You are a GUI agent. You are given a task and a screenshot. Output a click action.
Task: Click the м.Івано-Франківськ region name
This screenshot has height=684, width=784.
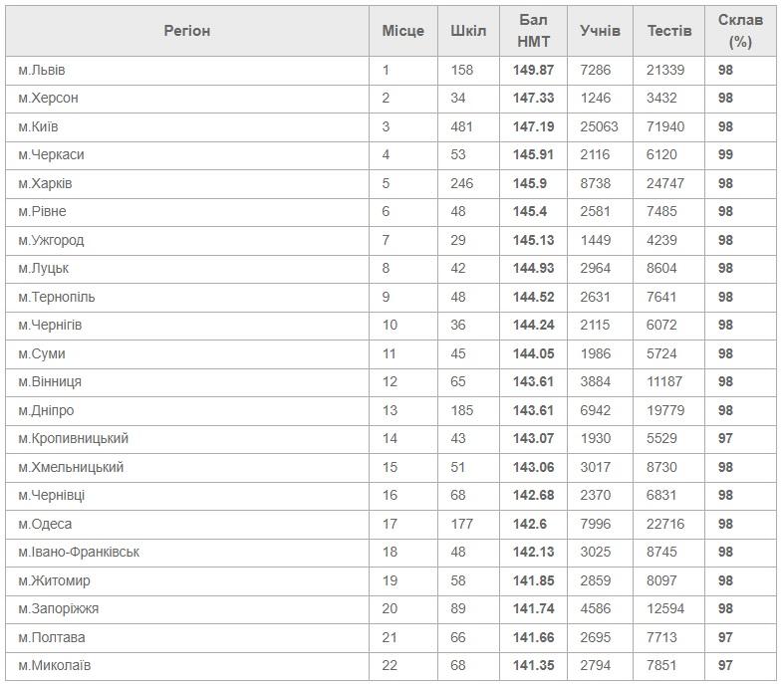tap(79, 553)
